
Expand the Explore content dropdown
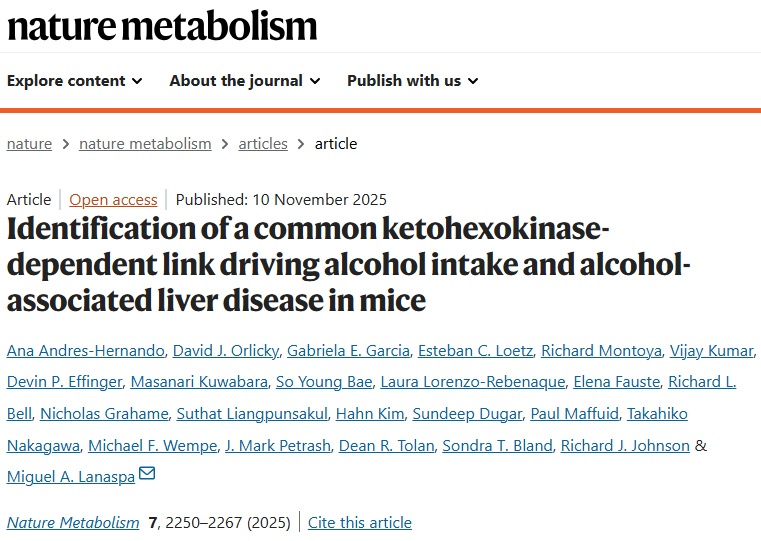pyautogui.click(x=74, y=81)
